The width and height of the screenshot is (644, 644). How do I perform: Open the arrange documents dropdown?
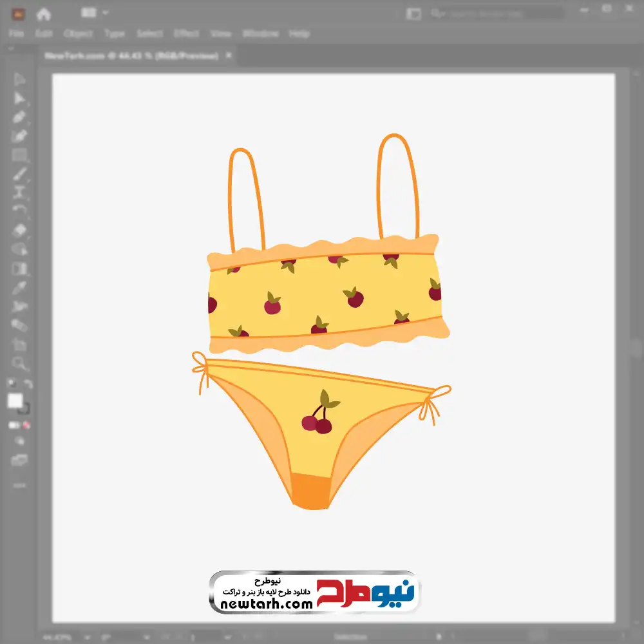click(x=96, y=13)
